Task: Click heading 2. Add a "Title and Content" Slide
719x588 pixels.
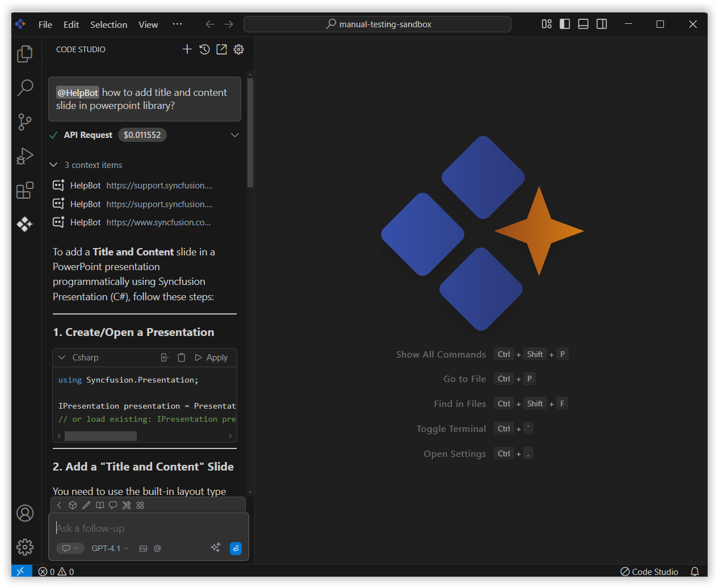Action: [143, 467]
